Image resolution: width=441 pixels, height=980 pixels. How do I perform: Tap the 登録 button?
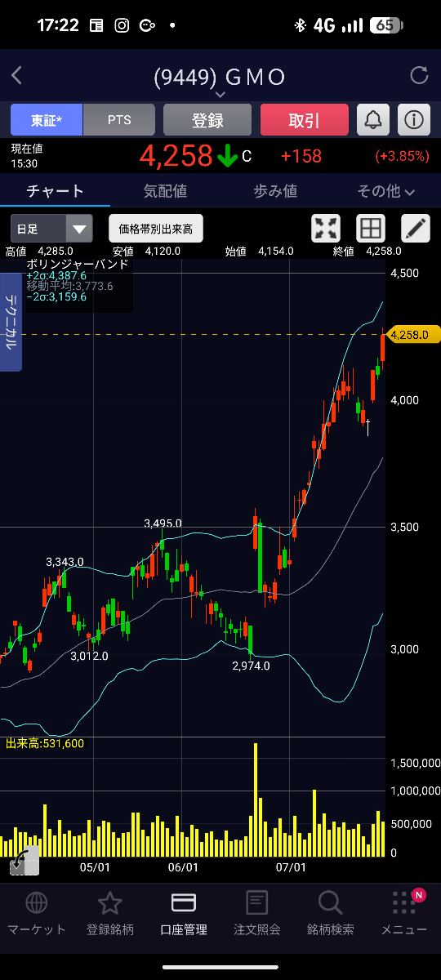[x=207, y=120]
